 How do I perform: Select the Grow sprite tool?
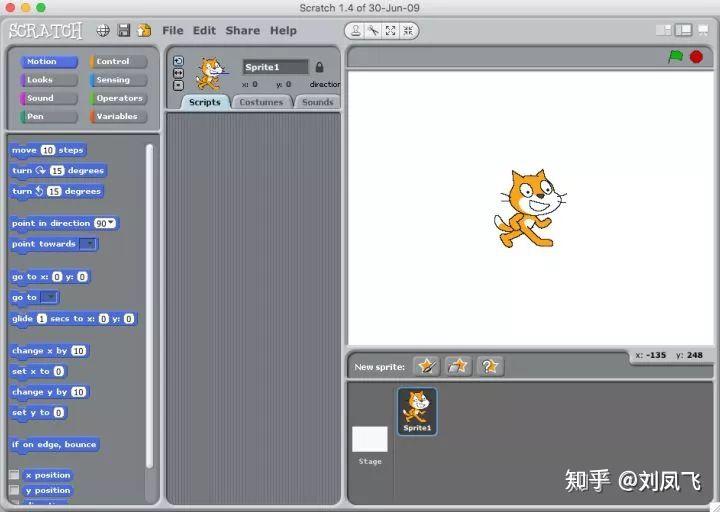tap(390, 31)
